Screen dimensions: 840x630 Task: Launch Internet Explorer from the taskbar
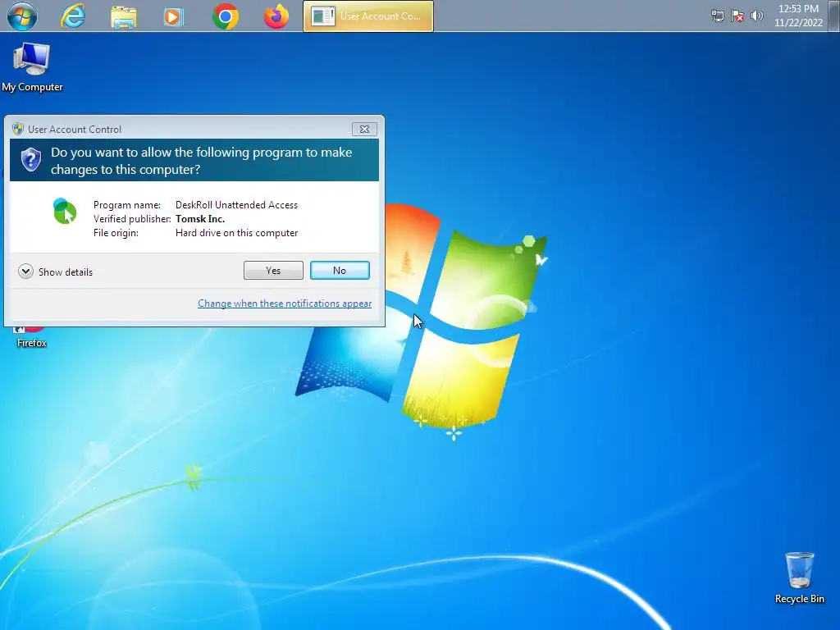coord(73,16)
